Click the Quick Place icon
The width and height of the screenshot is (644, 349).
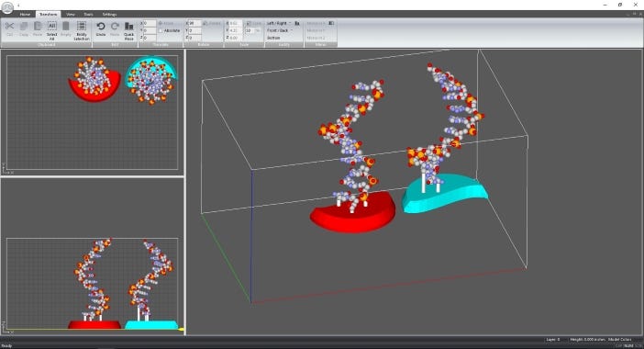tap(129, 27)
